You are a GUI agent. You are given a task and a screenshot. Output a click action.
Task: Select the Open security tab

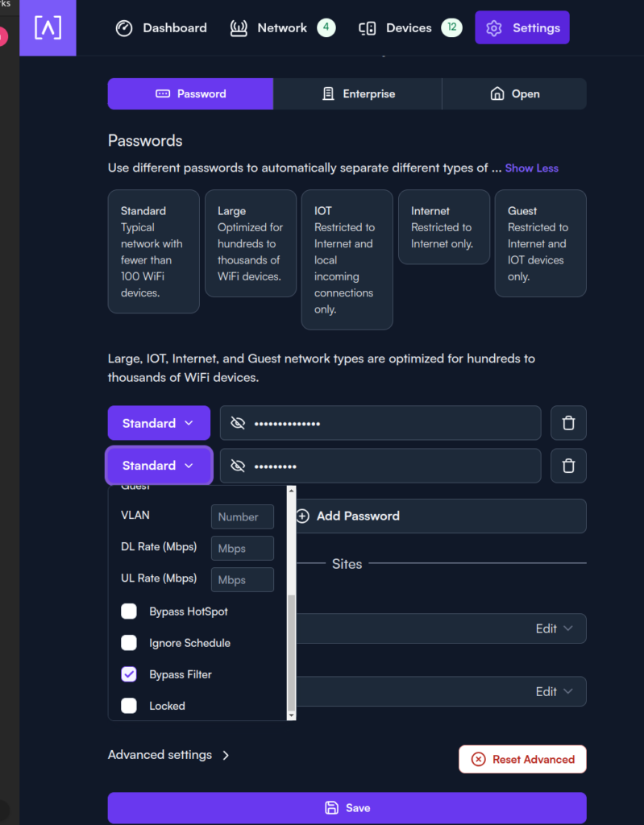pos(514,94)
